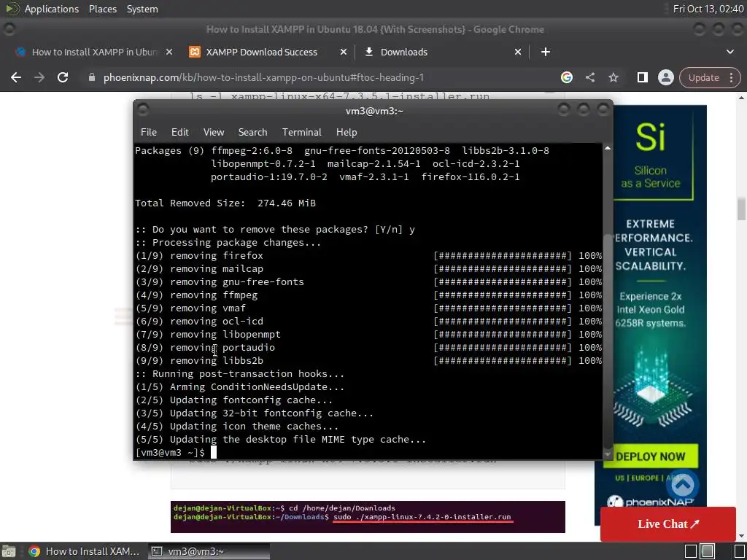
Task: Click terminal scrollbar down arrow
Action: [x=608, y=455]
